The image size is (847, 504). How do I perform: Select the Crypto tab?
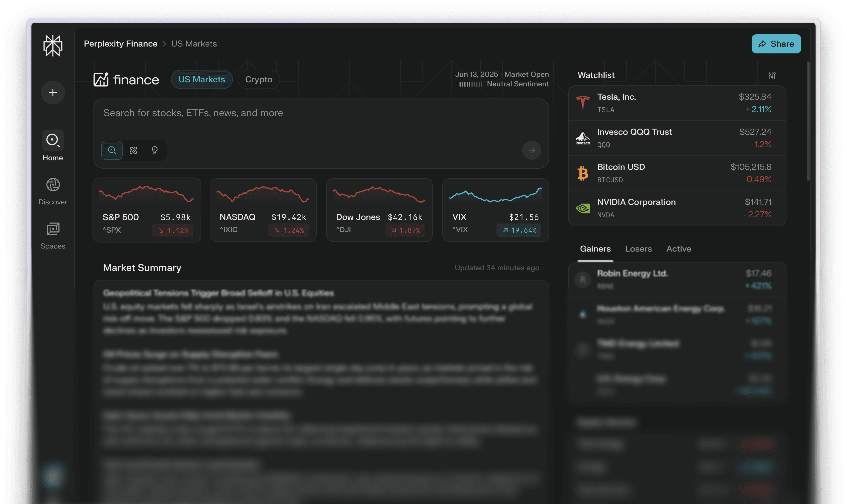click(x=258, y=79)
